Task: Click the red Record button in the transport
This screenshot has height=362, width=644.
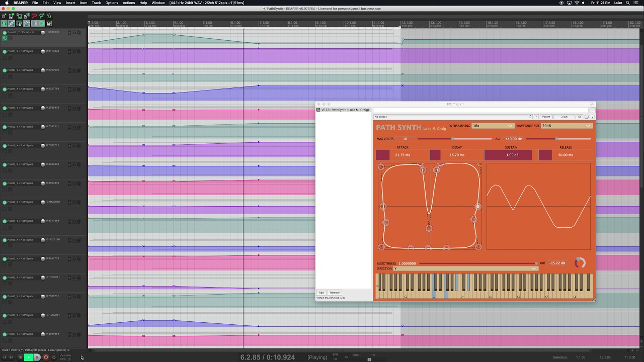Action: (46, 357)
